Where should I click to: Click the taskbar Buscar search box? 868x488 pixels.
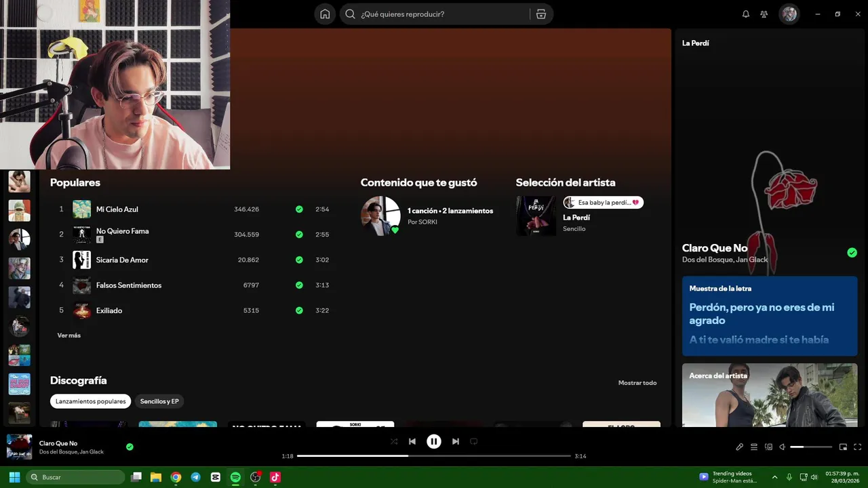(x=75, y=477)
